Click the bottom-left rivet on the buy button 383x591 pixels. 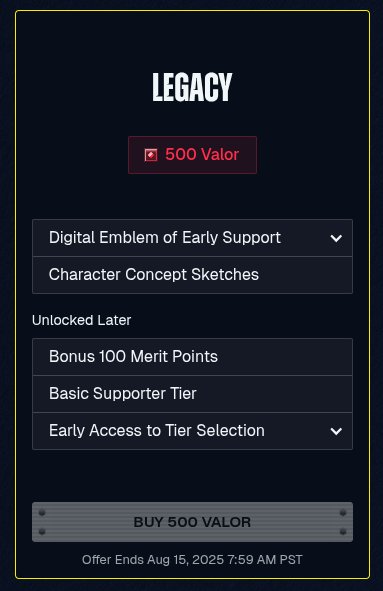(x=42, y=531)
